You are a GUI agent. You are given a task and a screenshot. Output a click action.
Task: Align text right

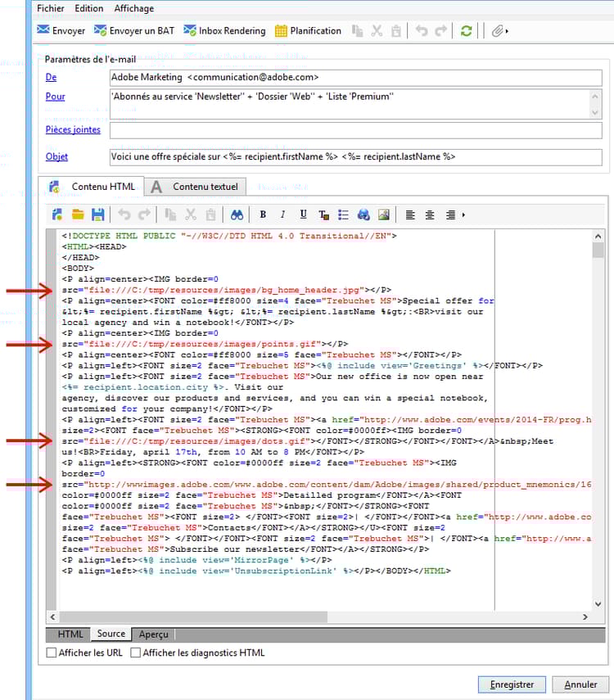pos(450,215)
